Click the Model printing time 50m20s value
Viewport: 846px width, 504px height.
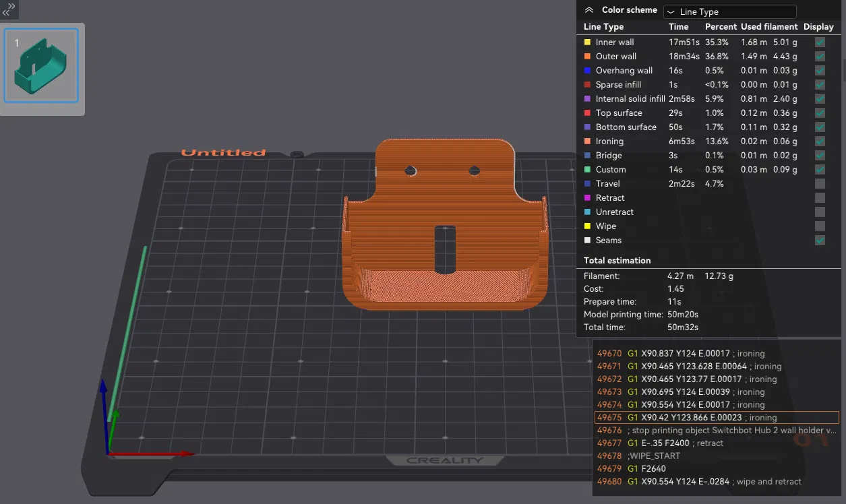[683, 314]
